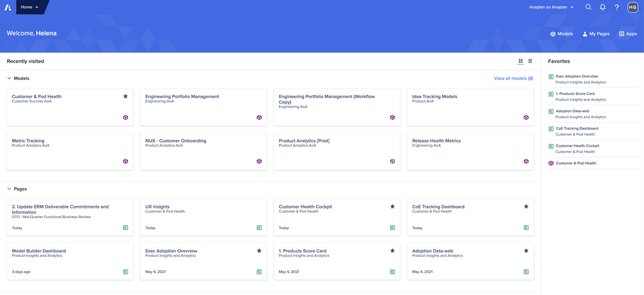
Task: Open the HG user avatar
Action: coord(632,7)
